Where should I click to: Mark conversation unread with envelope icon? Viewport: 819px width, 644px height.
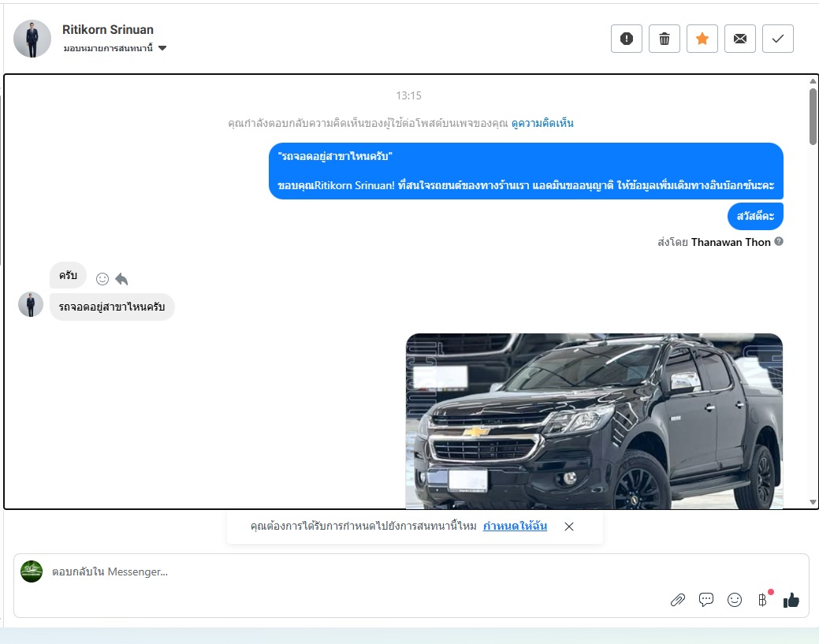[x=740, y=39]
